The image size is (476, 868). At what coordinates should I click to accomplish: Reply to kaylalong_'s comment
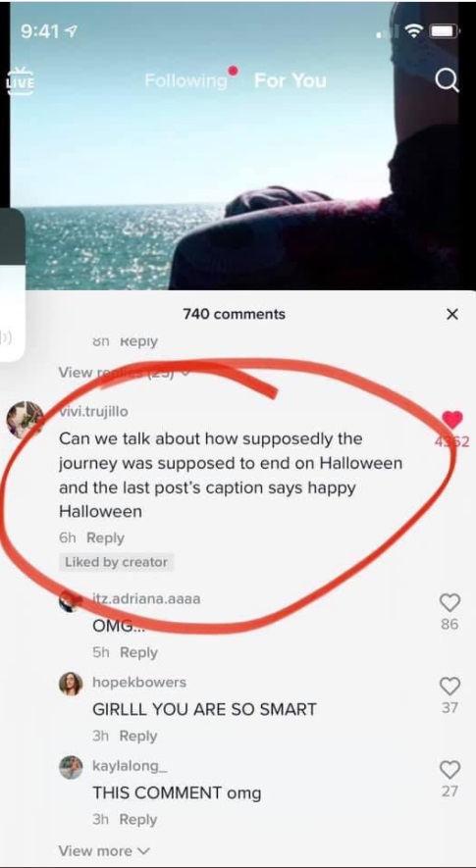pyautogui.click(x=138, y=819)
